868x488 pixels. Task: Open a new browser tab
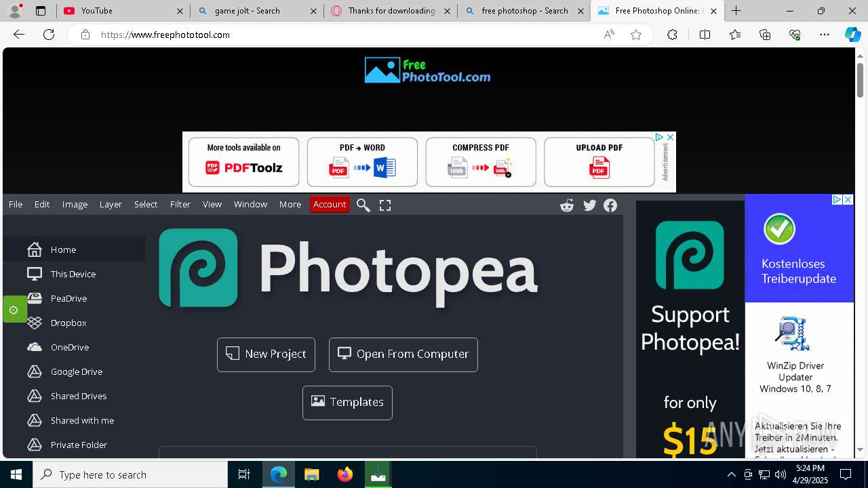tap(736, 11)
